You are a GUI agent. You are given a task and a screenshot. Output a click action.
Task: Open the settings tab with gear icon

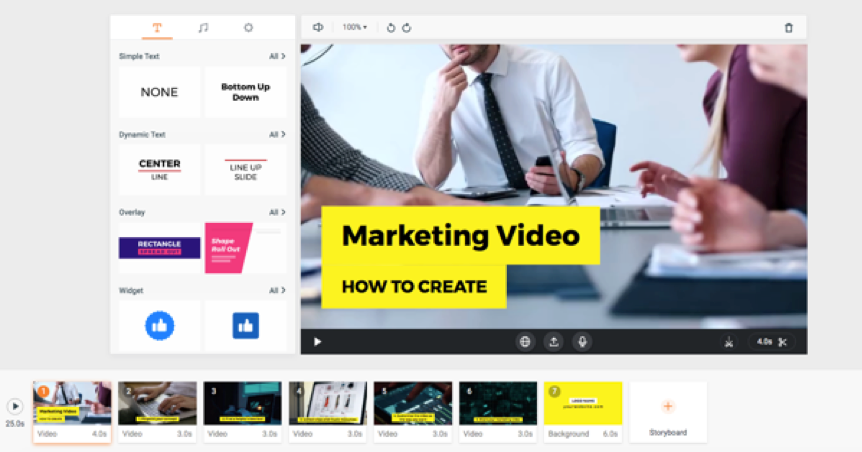[x=248, y=28]
